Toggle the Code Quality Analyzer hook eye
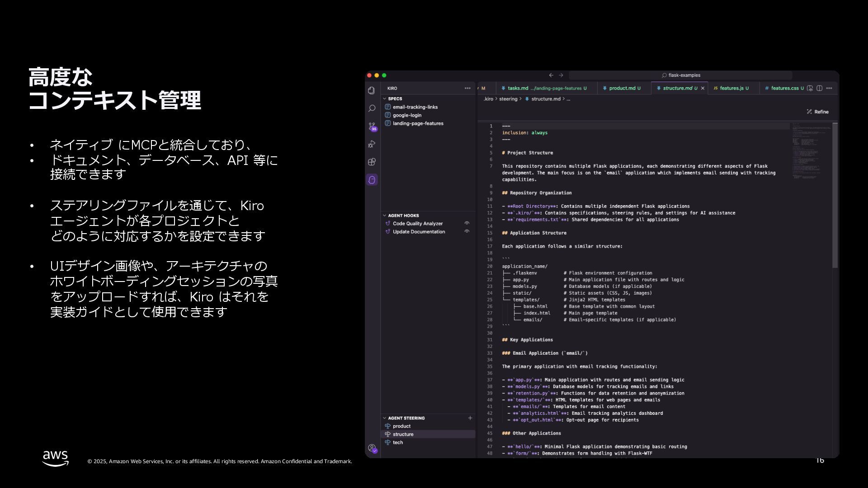Image resolution: width=868 pixels, height=488 pixels. pyautogui.click(x=467, y=223)
